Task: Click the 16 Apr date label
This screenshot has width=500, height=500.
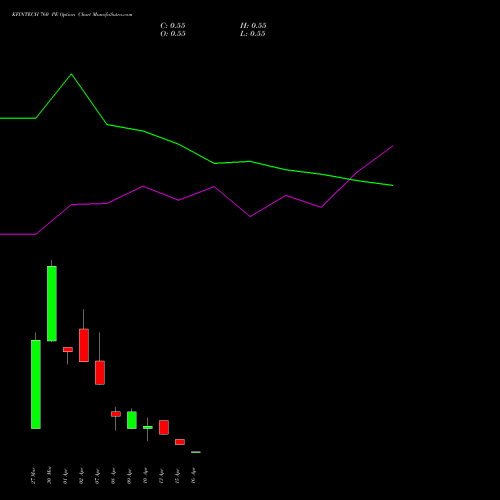Action: click(193, 476)
